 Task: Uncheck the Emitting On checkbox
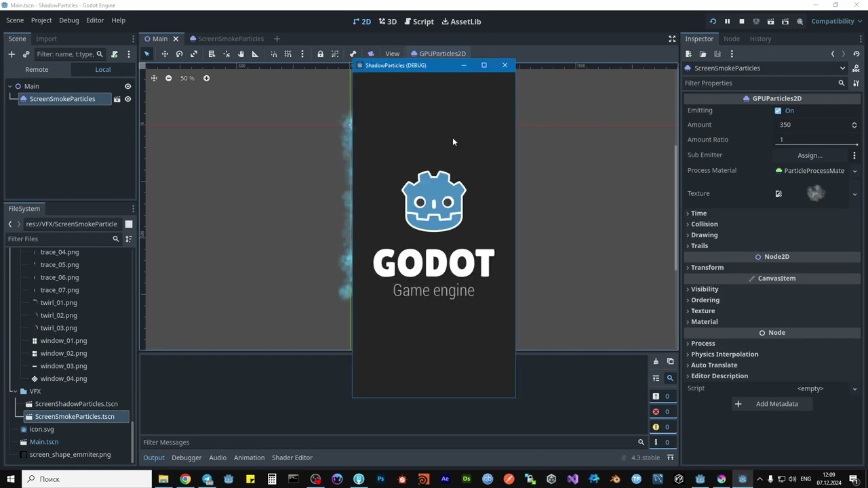778,110
